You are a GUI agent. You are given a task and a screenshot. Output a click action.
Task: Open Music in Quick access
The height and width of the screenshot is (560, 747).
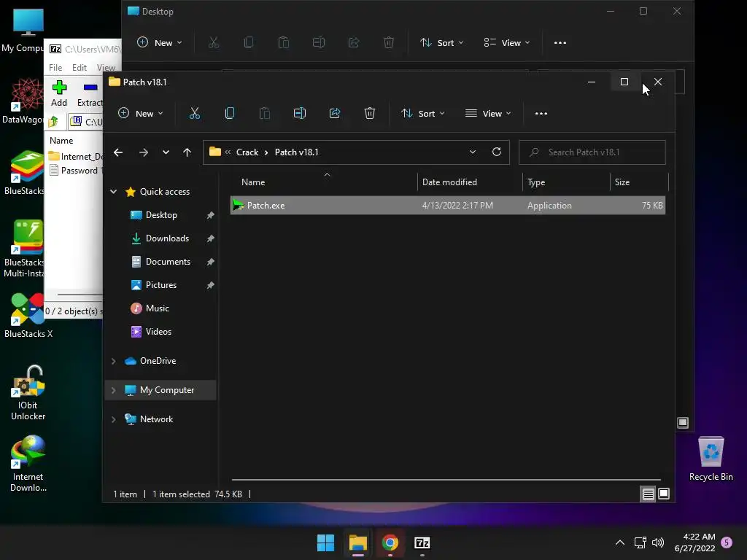(x=158, y=308)
